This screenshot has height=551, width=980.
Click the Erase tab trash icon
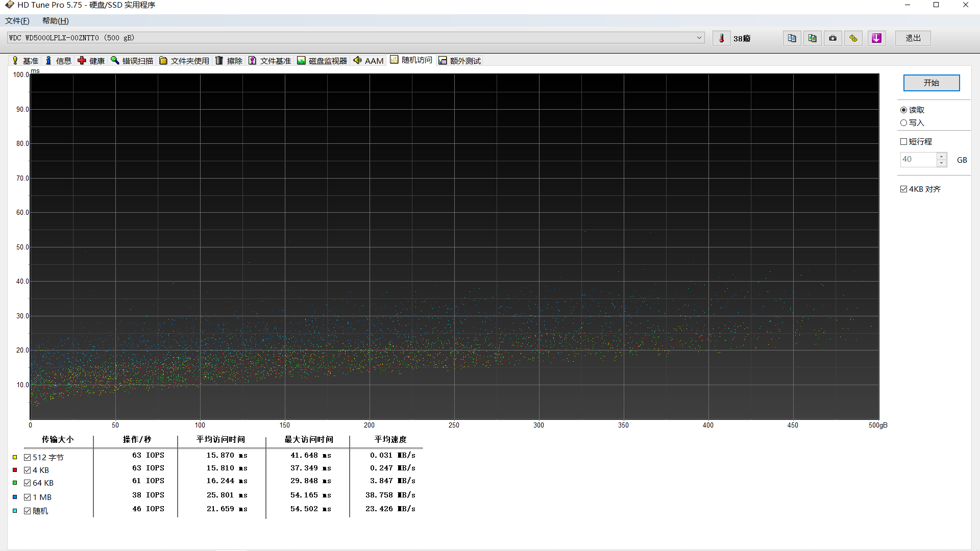pyautogui.click(x=219, y=61)
